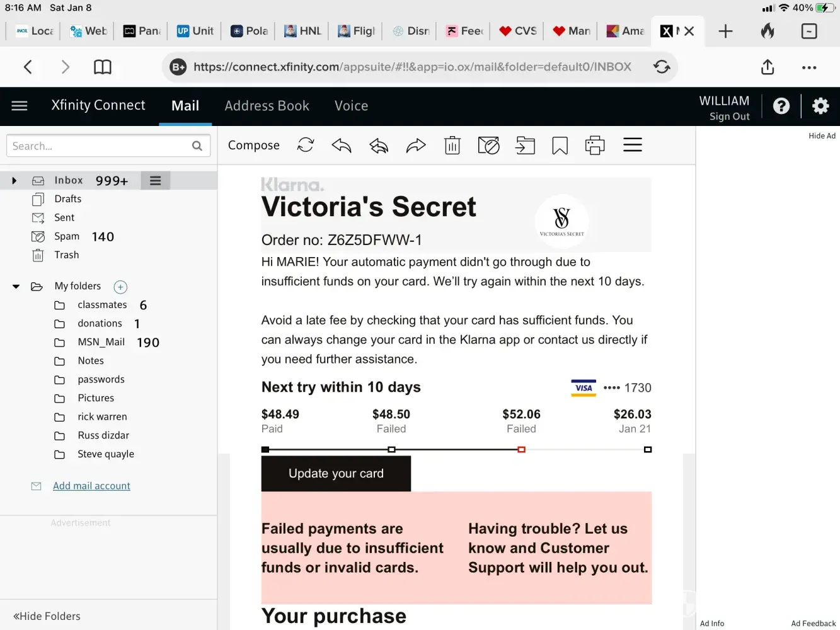Click the browser address bar URL

412,67
